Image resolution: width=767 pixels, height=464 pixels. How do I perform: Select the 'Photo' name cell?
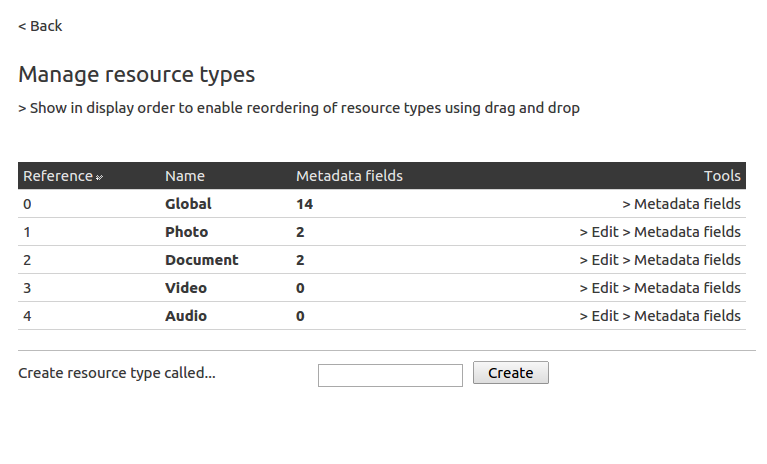click(x=186, y=232)
